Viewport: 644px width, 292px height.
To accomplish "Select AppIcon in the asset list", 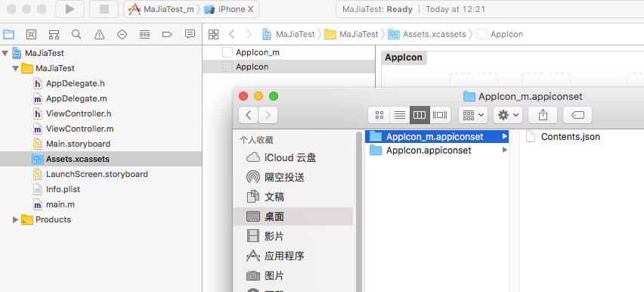I will 289,67.
